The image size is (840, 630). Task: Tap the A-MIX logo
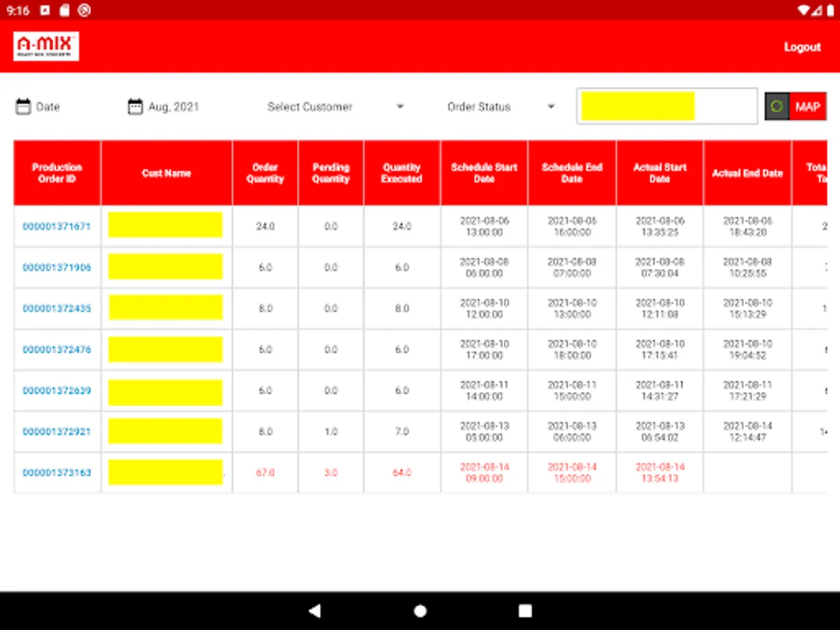pyautogui.click(x=46, y=46)
